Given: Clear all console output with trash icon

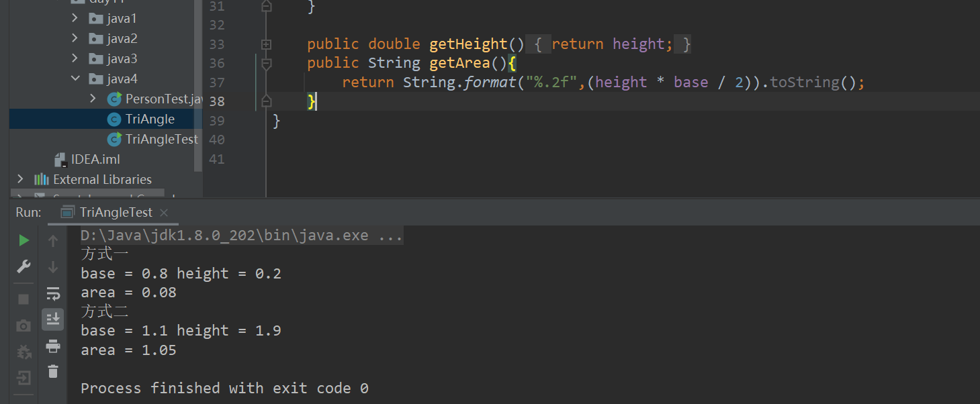Looking at the screenshot, I should pos(53,371).
